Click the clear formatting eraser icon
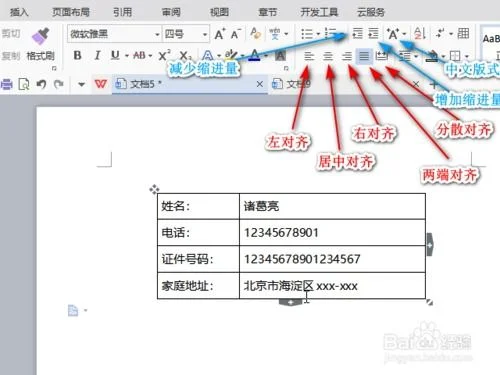The width and height of the screenshot is (500, 375). click(255, 33)
